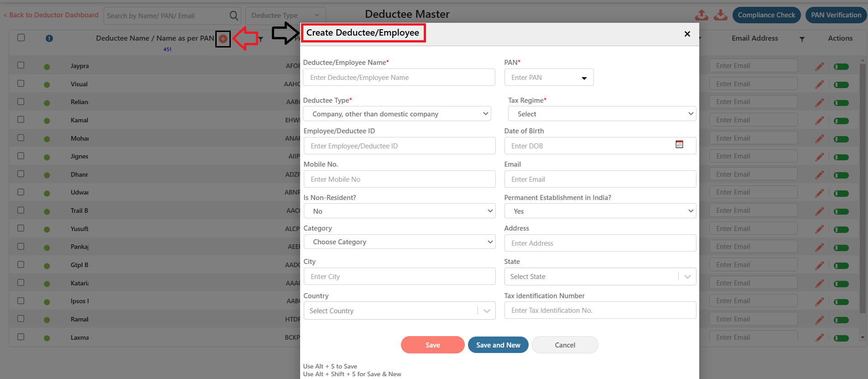
Task: Open Deductee Type dropdown showing Company
Action: click(397, 114)
